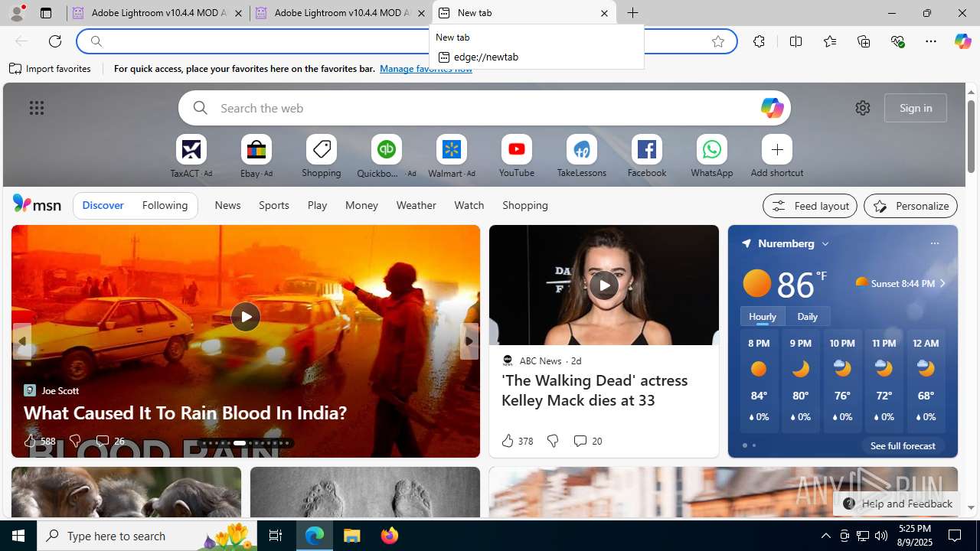
Task: Open Split screen icon
Action: point(795,41)
